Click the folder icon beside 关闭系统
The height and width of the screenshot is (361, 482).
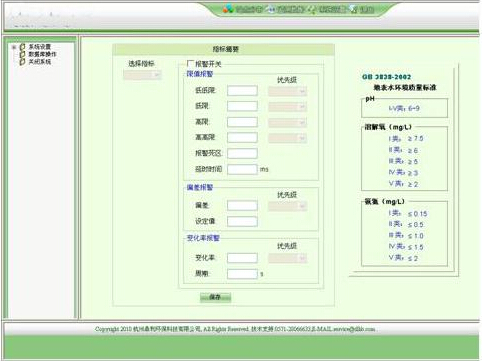pos(22,62)
